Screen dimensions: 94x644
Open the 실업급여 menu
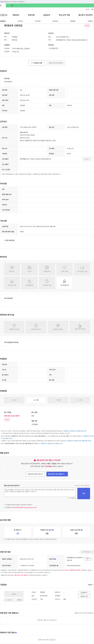(x=47, y=15)
